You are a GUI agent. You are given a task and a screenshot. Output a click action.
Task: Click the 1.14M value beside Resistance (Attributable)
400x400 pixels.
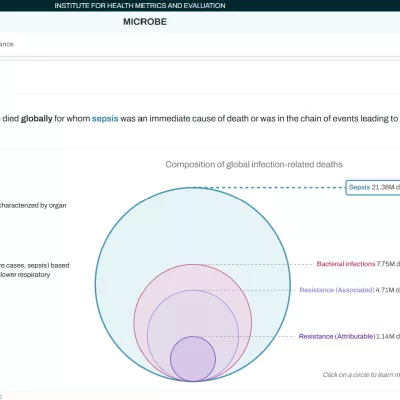pyautogui.click(x=385, y=336)
